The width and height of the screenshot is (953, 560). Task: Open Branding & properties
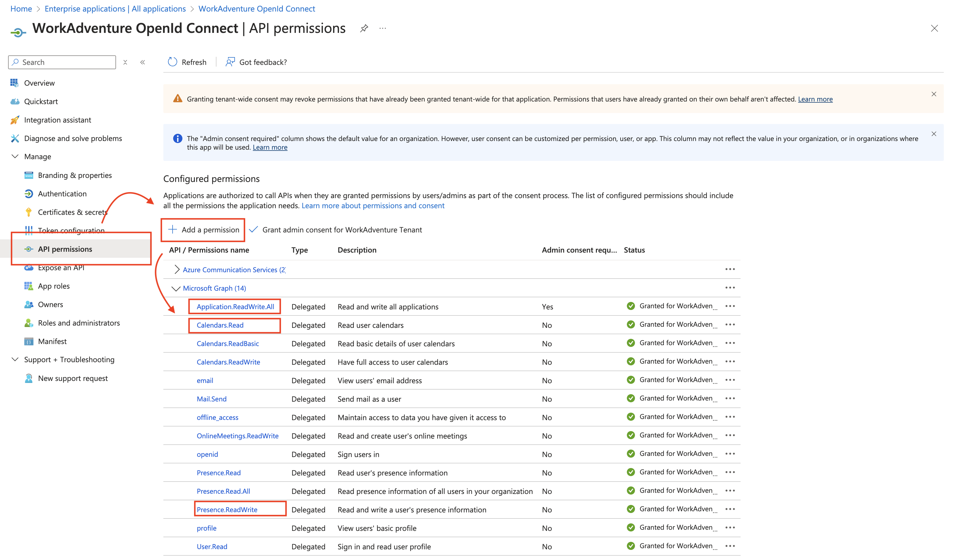tap(74, 175)
